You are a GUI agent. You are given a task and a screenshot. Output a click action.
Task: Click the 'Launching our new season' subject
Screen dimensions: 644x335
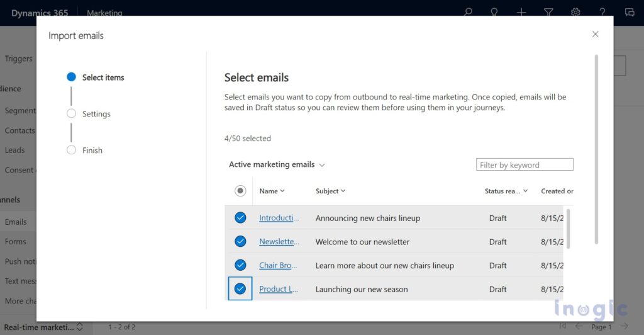point(362,289)
